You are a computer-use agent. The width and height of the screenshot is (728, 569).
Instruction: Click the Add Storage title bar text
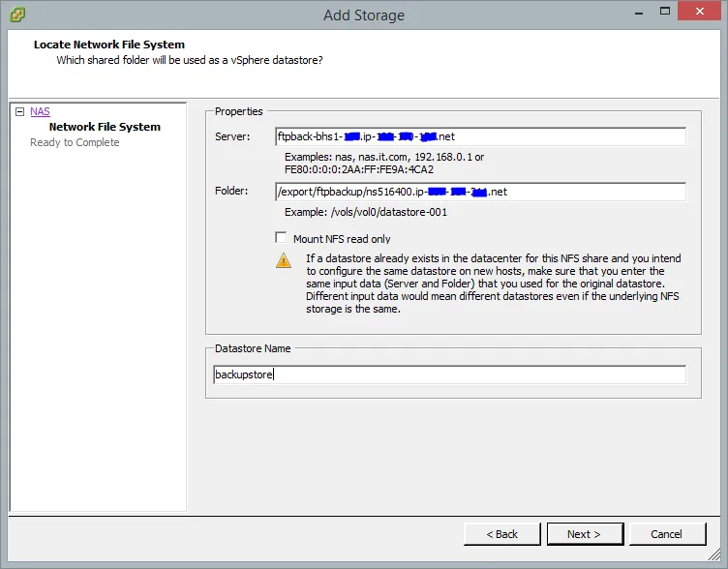tap(364, 15)
